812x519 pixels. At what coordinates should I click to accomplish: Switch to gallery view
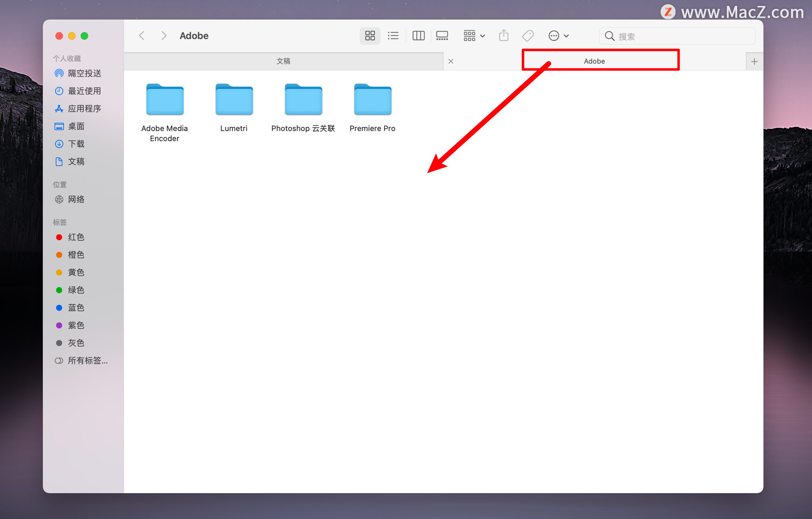click(442, 36)
